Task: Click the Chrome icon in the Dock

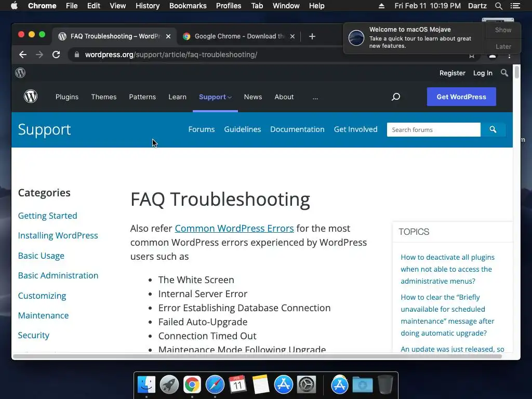Action: [x=192, y=385]
